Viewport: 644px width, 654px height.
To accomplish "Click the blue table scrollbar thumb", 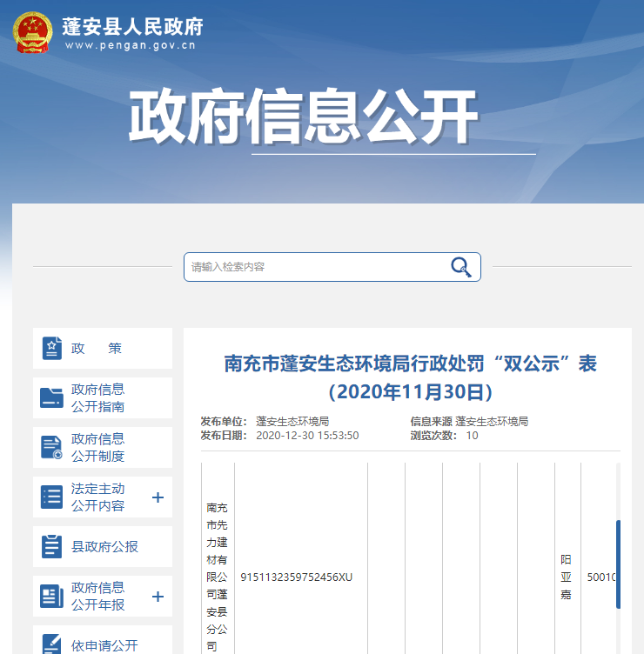I will [x=618, y=564].
